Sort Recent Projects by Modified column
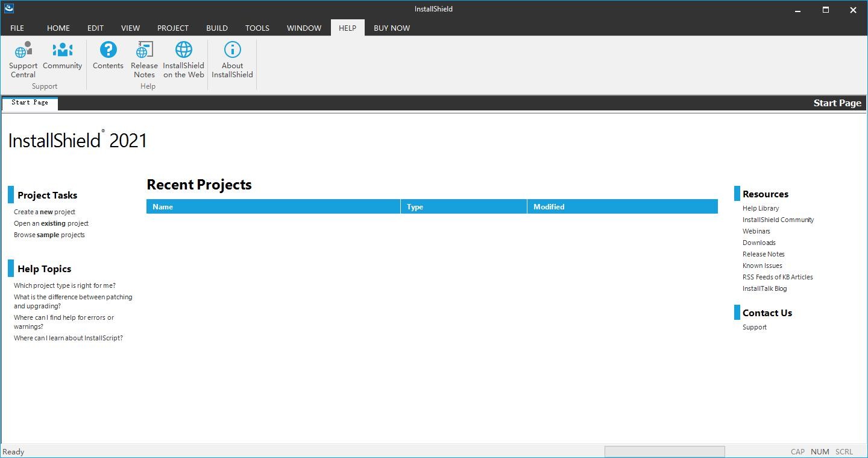868x458 pixels. pos(623,206)
